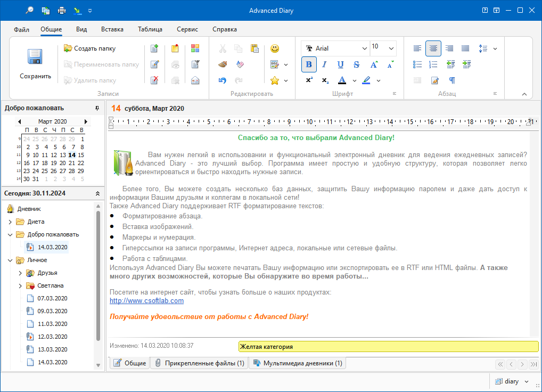The height and width of the screenshot is (392, 542).
Task: Jump to the last record arrow
Action: (533, 364)
